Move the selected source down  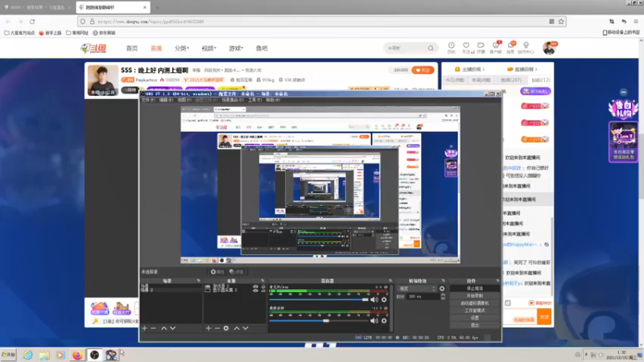click(x=246, y=328)
